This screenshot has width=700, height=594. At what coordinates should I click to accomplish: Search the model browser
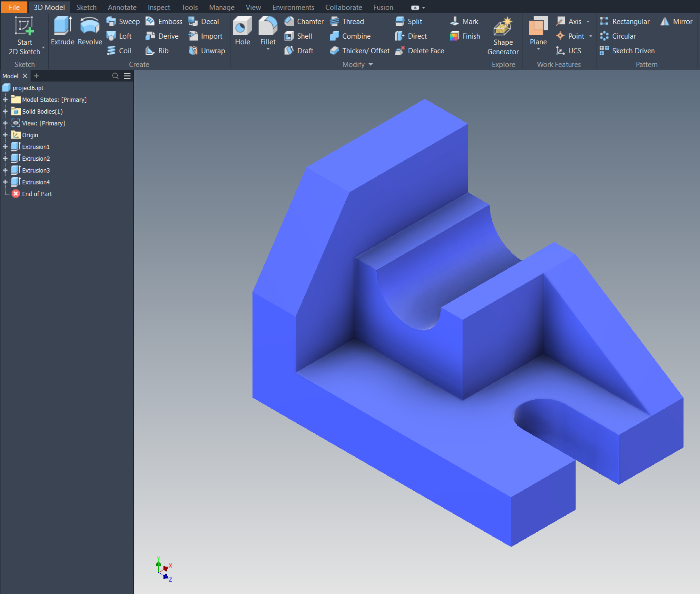click(x=115, y=76)
